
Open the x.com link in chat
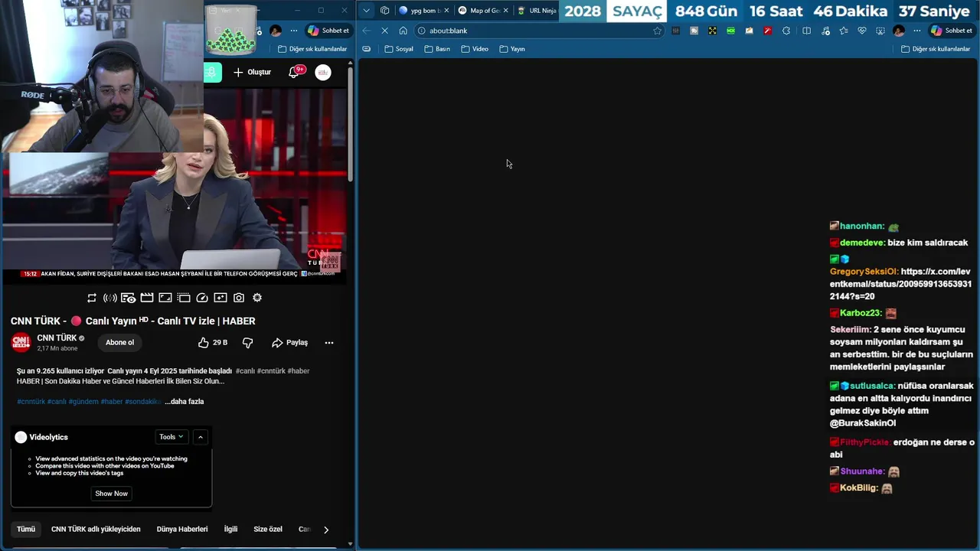point(901,284)
